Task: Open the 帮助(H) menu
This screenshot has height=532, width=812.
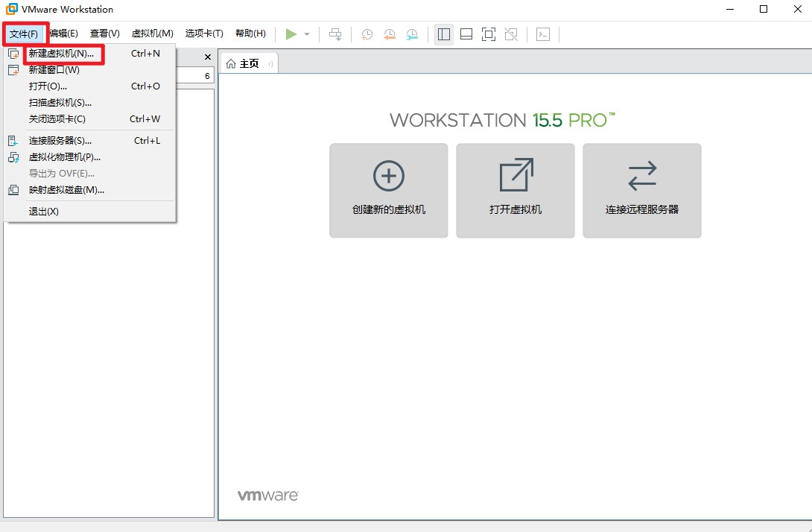Action: point(250,34)
